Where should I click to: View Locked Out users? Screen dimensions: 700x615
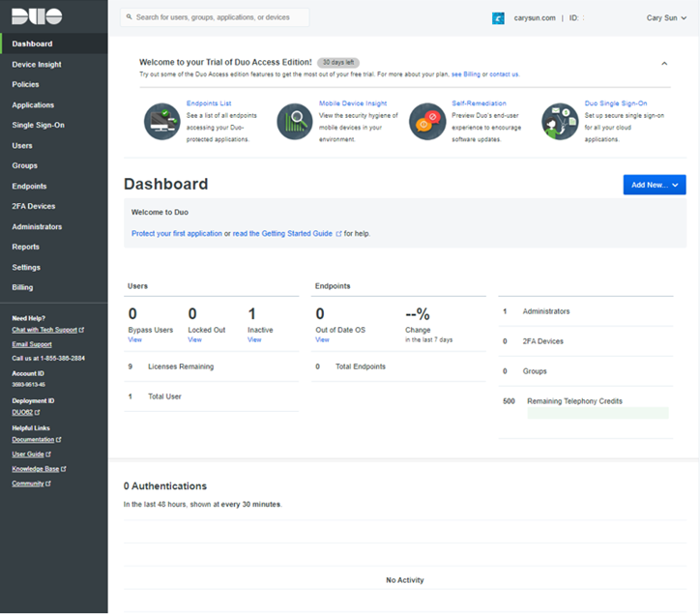[194, 339]
